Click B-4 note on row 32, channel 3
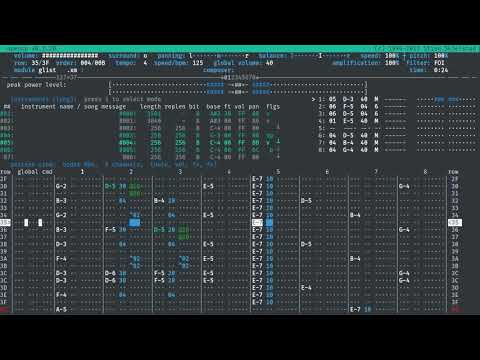 tap(159, 201)
